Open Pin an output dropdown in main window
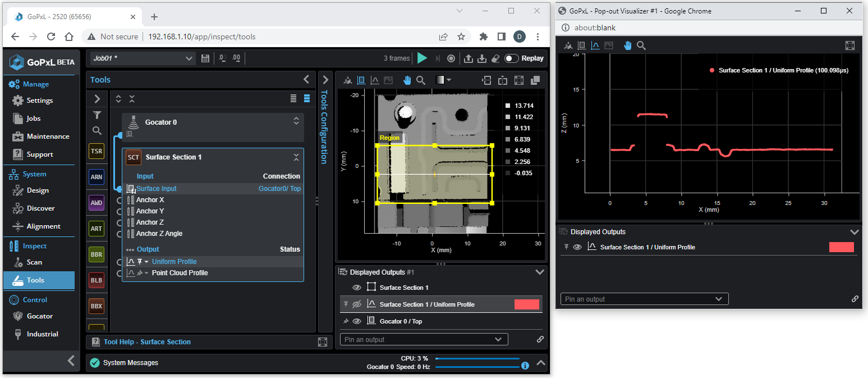This screenshot has height=378, width=868. [x=424, y=339]
